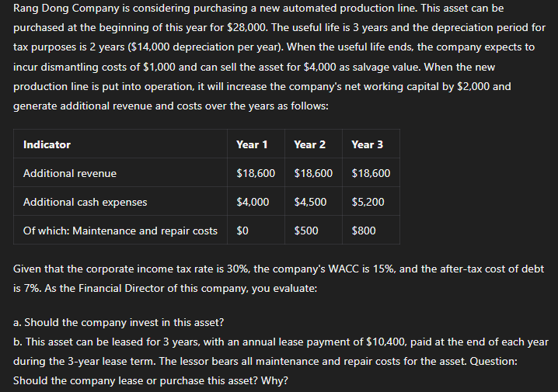The height and width of the screenshot is (392, 558).
Task: Select the Year 1 column header
Action: pyautogui.click(x=252, y=144)
